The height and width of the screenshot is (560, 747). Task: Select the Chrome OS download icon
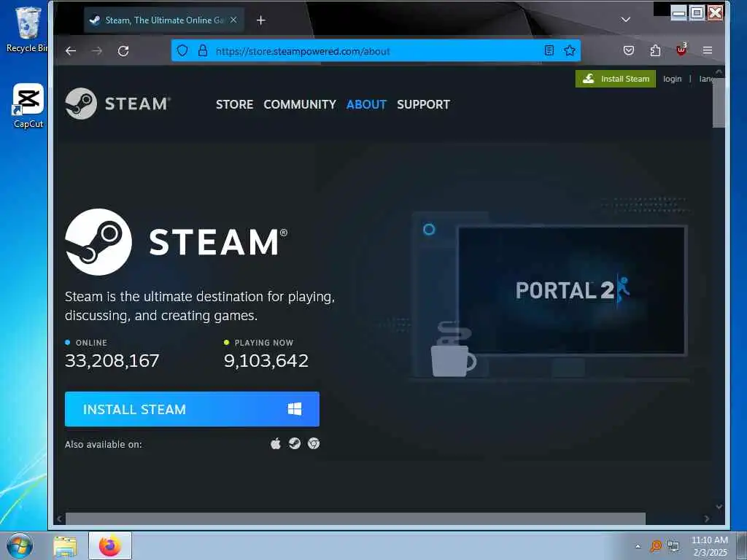pyautogui.click(x=314, y=444)
